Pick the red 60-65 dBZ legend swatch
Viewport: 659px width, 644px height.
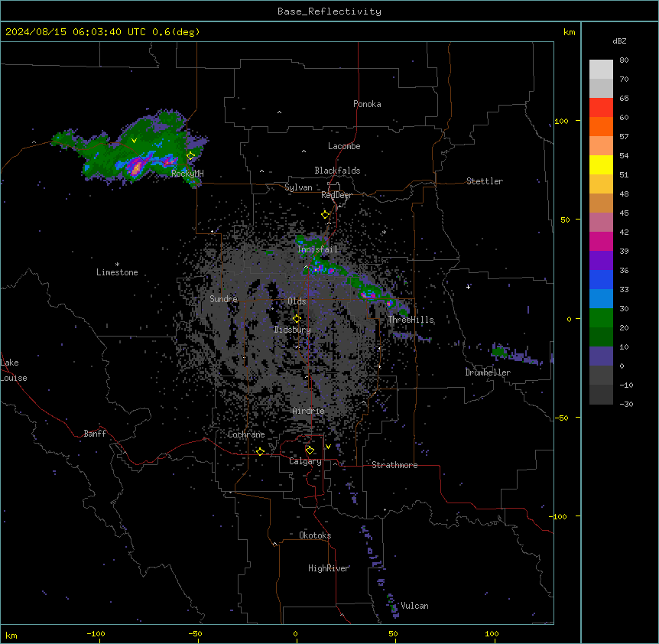(x=601, y=108)
